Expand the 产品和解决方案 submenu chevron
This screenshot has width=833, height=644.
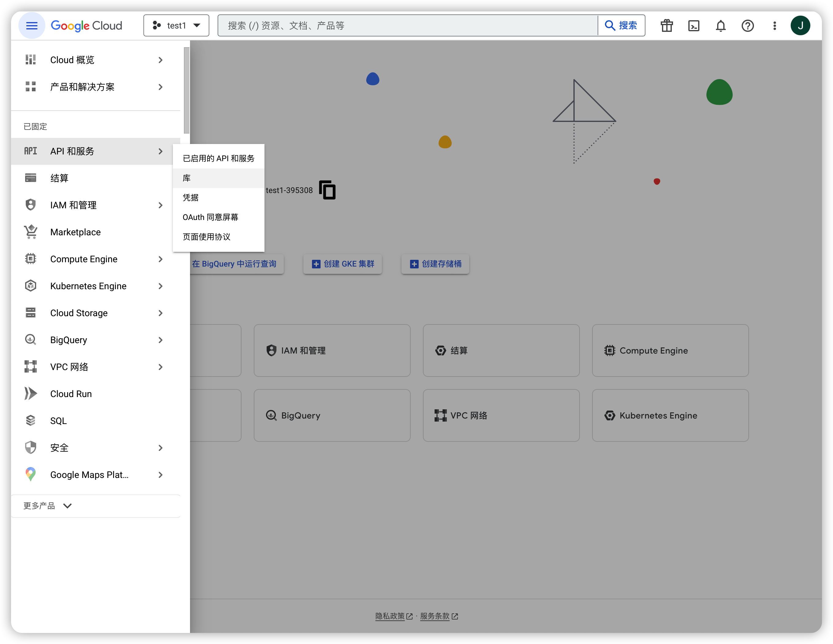[x=161, y=87]
